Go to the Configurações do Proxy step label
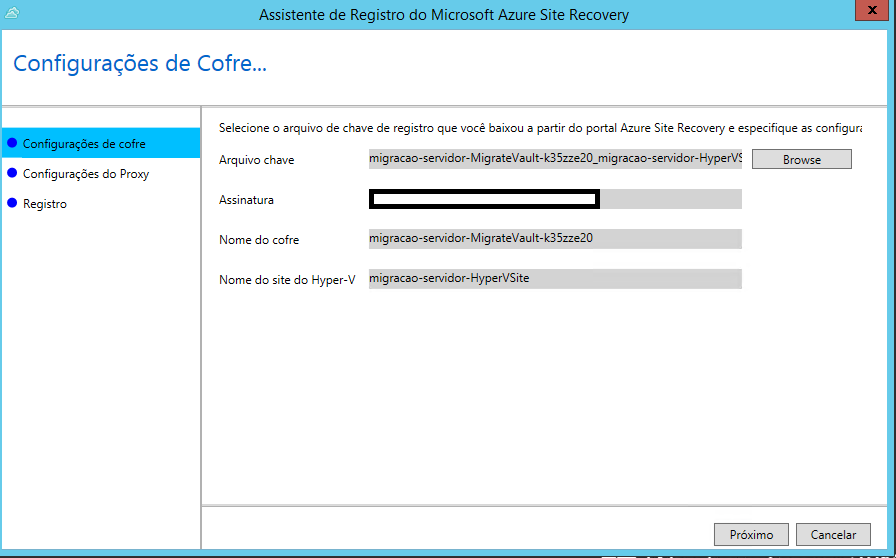896x558 pixels. (x=85, y=174)
